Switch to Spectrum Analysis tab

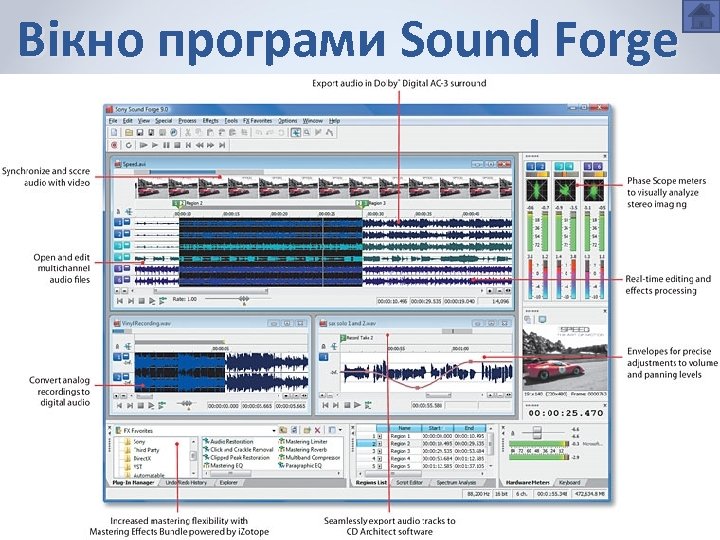456,483
